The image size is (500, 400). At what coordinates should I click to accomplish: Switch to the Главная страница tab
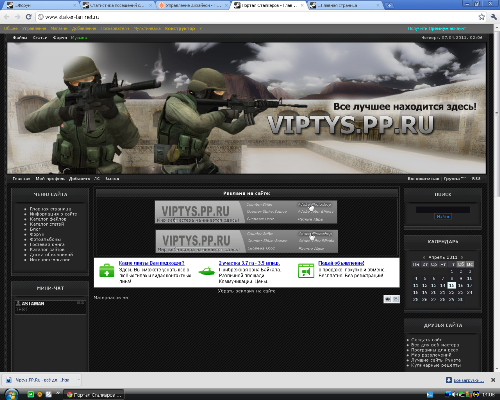click(345, 5)
